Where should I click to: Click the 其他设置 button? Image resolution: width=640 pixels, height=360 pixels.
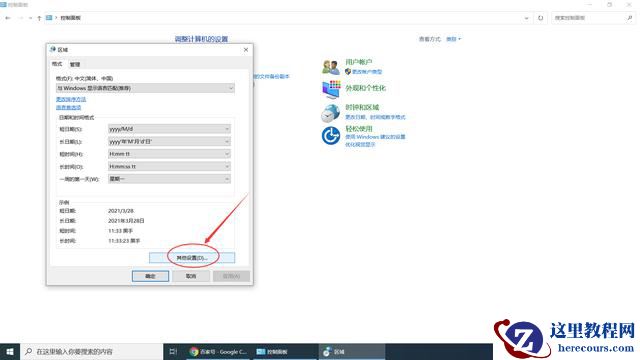click(192, 258)
